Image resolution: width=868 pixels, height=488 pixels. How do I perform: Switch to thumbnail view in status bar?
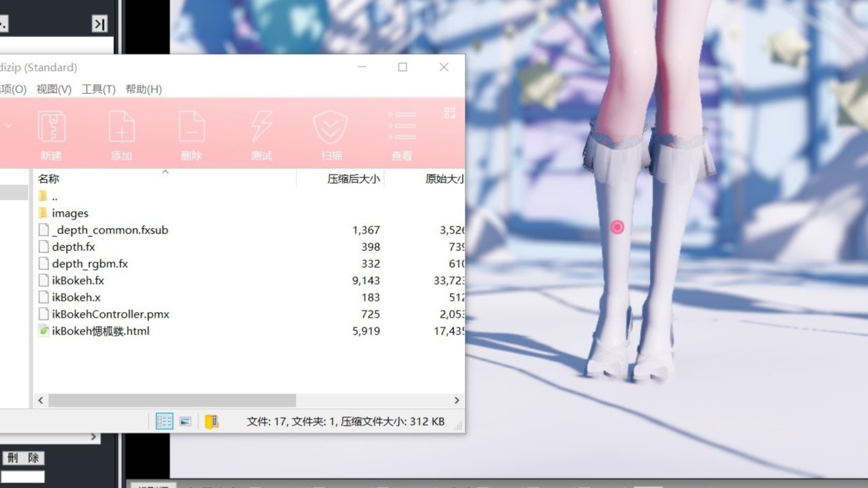click(x=185, y=421)
